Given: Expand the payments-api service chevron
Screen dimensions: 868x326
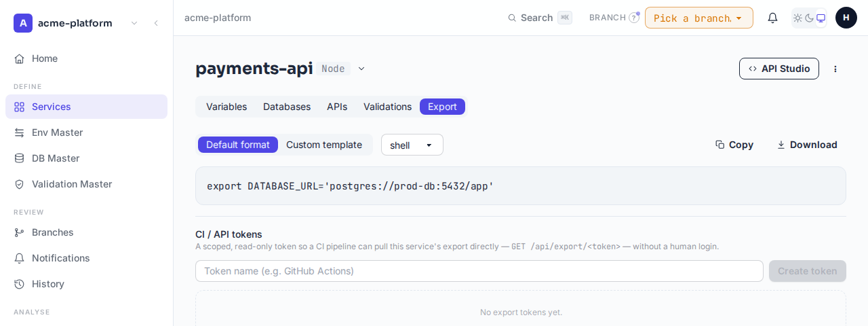Looking at the screenshot, I should click(361, 69).
